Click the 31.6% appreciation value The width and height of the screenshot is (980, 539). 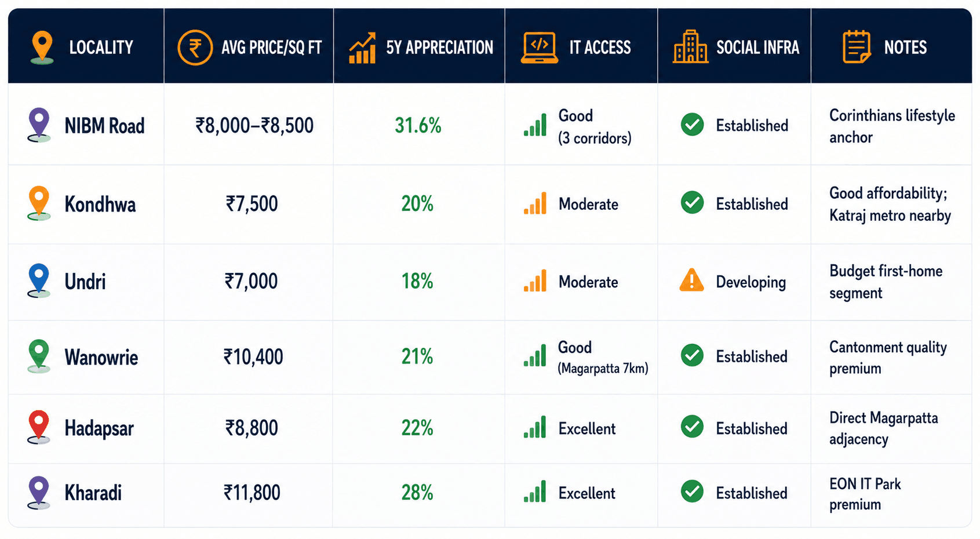[418, 125]
